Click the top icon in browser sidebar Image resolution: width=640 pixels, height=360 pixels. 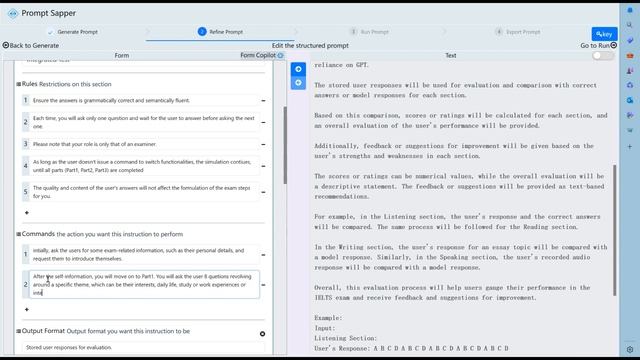[x=630, y=10]
